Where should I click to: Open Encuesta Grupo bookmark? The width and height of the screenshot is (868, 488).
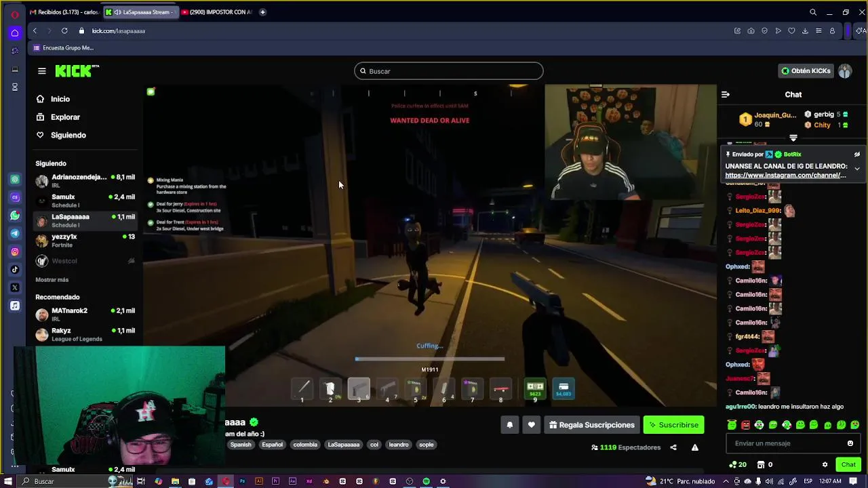point(64,48)
